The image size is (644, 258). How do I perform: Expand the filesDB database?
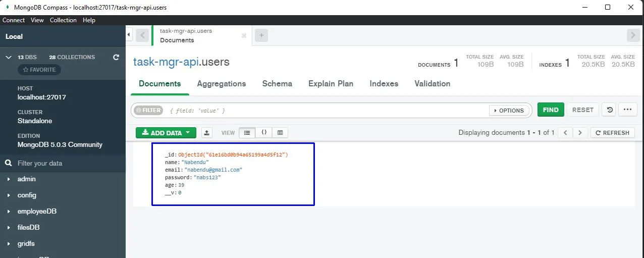pyautogui.click(x=9, y=228)
